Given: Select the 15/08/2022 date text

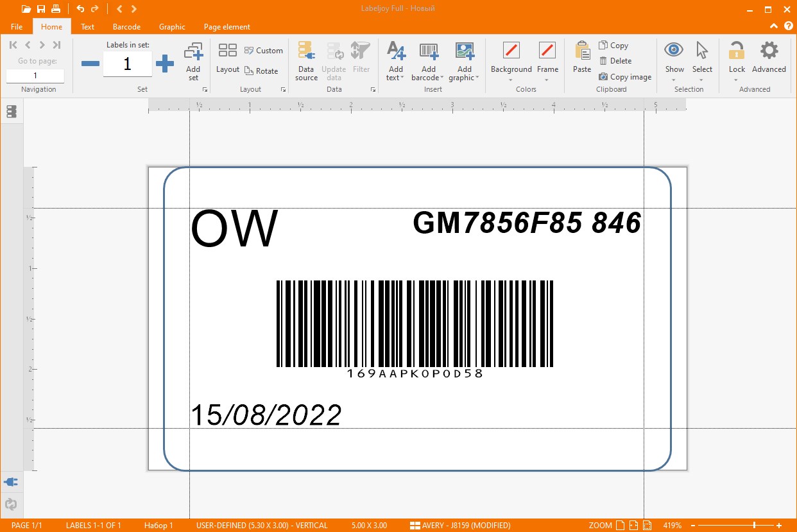Looking at the screenshot, I should pos(266,415).
